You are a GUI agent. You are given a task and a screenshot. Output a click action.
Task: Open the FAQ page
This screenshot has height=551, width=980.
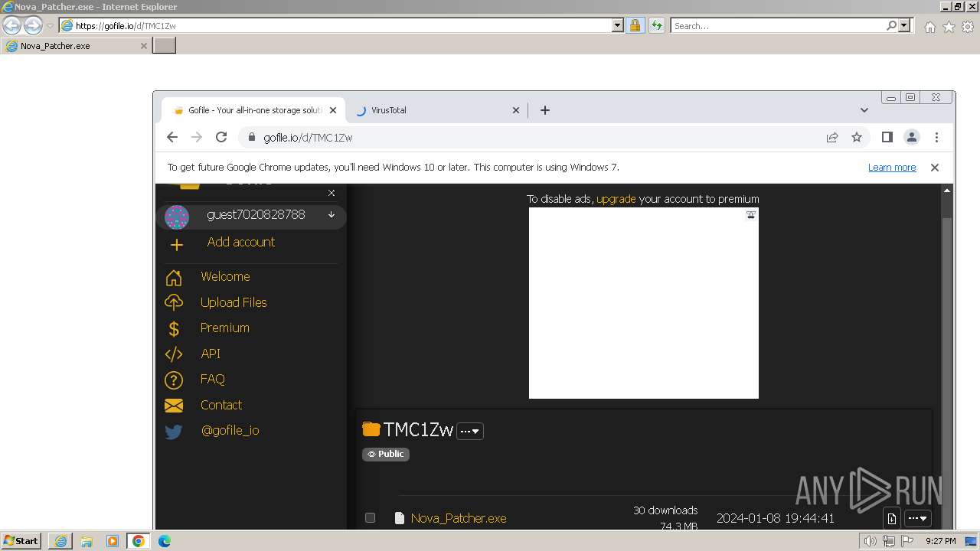point(213,379)
